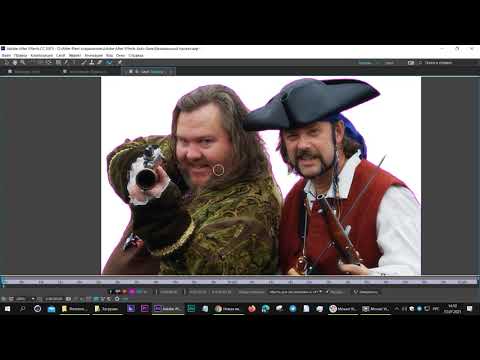Open the Эффект menu
This screenshot has width=480, height=360.
tap(75, 55)
